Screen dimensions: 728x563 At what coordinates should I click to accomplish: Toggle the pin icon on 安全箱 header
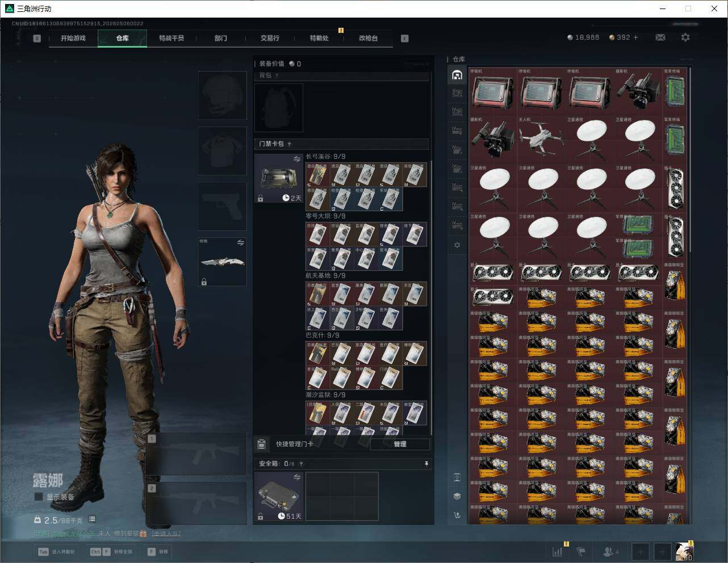point(426,464)
